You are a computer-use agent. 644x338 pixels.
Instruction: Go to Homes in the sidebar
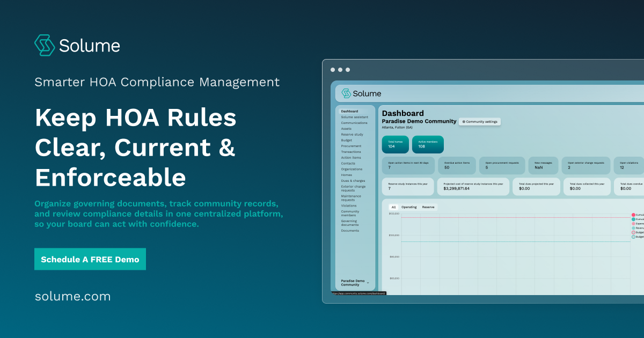coord(347,175)
